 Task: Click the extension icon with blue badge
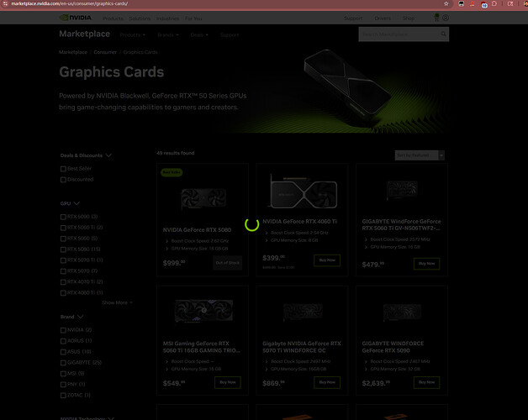coord(484,4)
